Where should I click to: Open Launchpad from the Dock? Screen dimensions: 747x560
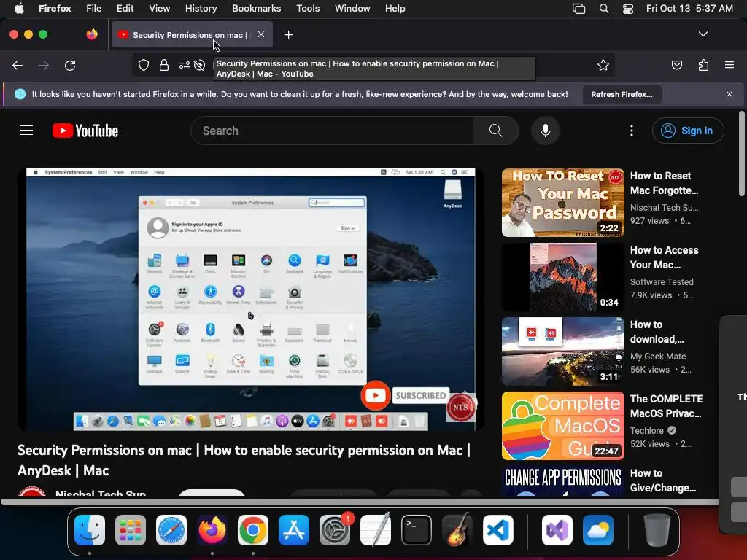tap(131, 530)
